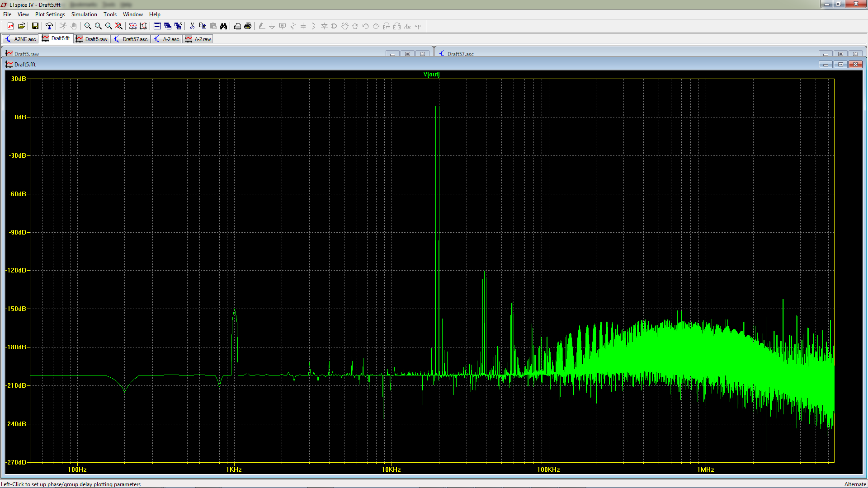
Task: Tile windows horizontally via toolbar icon
Action: pos(157,26)
